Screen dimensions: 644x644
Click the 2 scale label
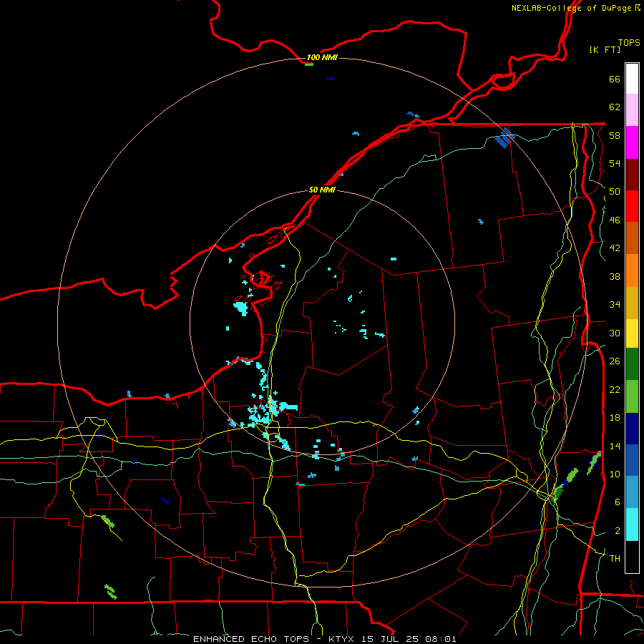[x=618, y=531]
